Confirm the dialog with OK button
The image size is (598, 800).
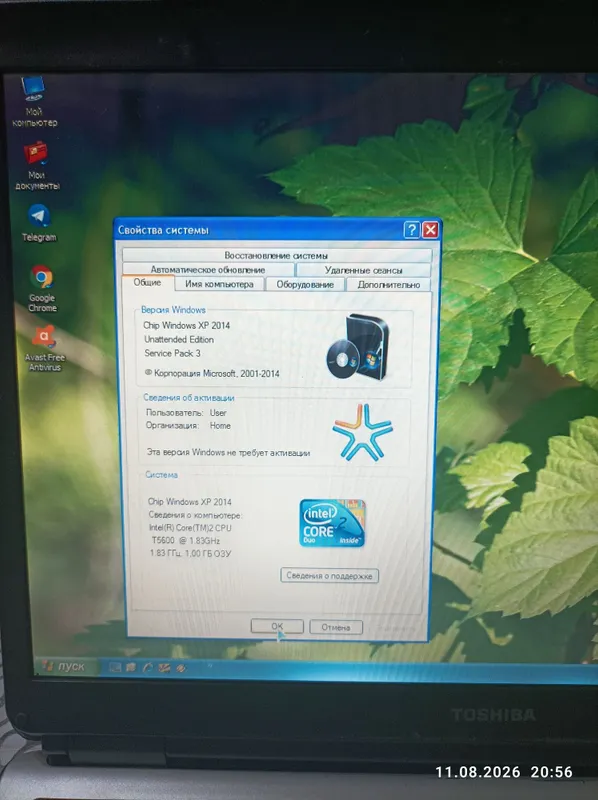coord(277,626)
